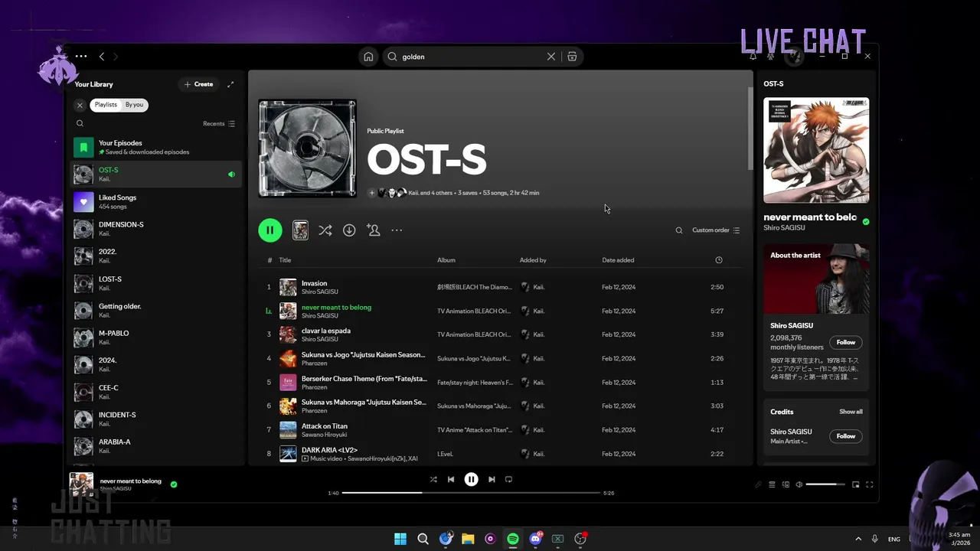Open the miniplayer icon
This screenshot has height=551, width=980.
tap(856, 484)
